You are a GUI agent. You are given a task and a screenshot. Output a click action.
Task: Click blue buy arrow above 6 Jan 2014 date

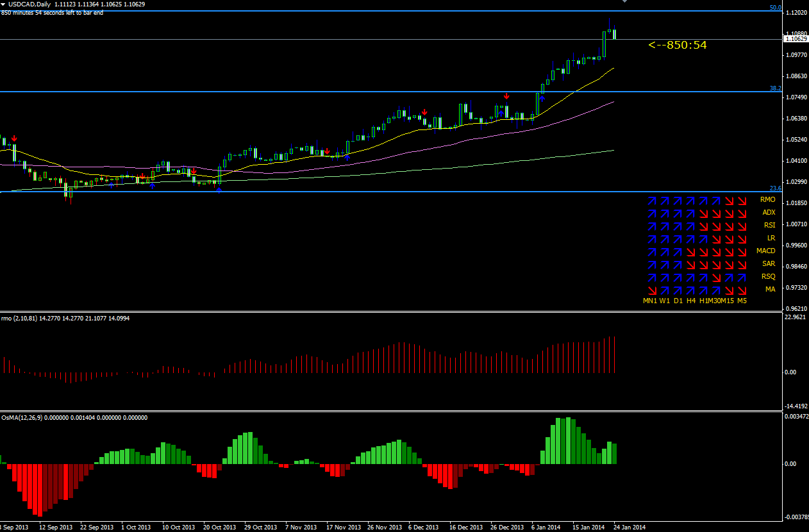tap(542, 99)
